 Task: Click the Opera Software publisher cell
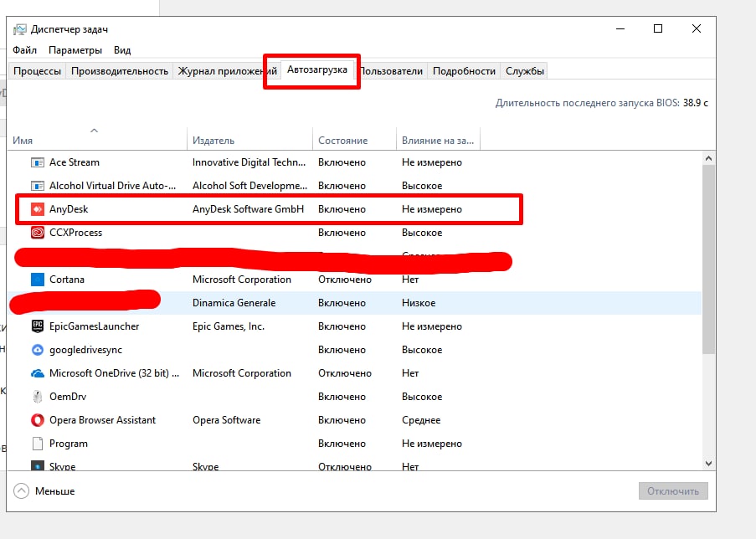(x=226, y=420)
